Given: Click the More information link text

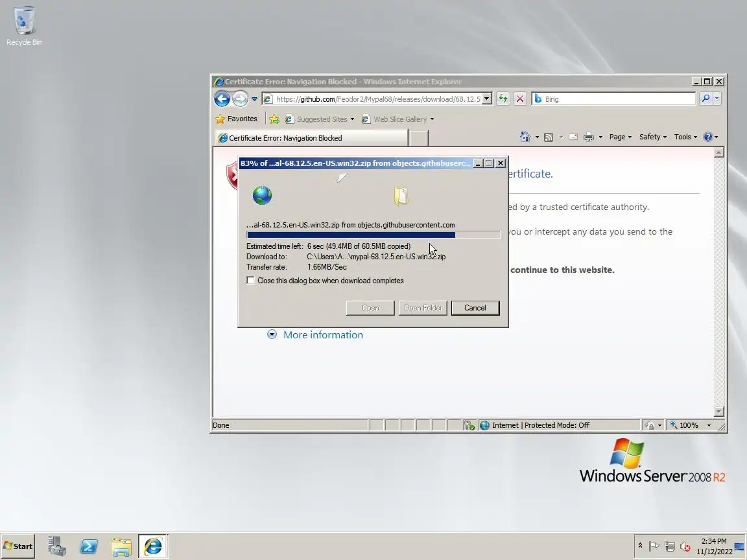Looking at the screenshot, I should point(323,334).
